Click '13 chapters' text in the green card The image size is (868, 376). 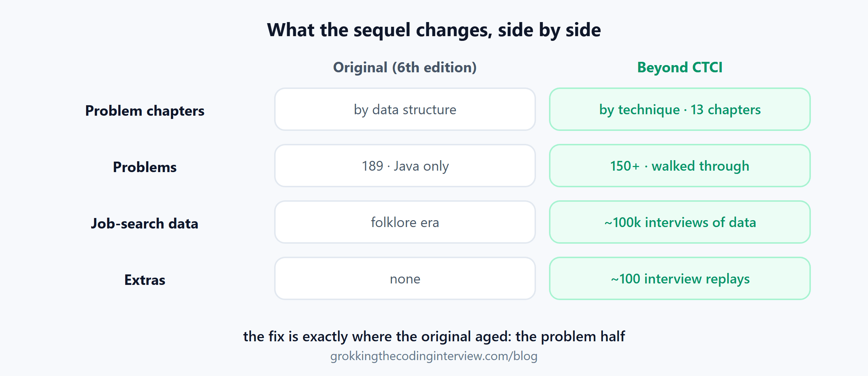pos(726,110)
